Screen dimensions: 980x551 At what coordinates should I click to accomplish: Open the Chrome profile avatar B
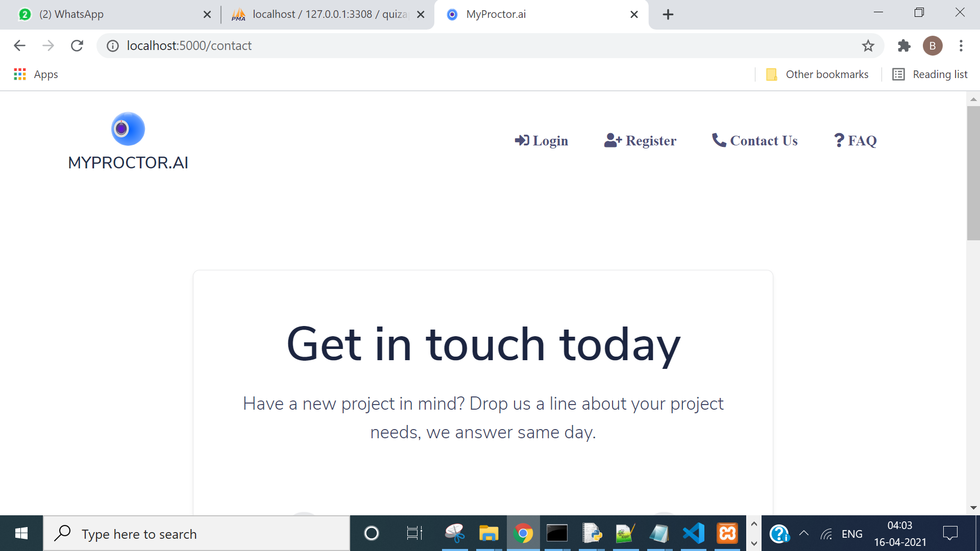click(x=932, y=46)
